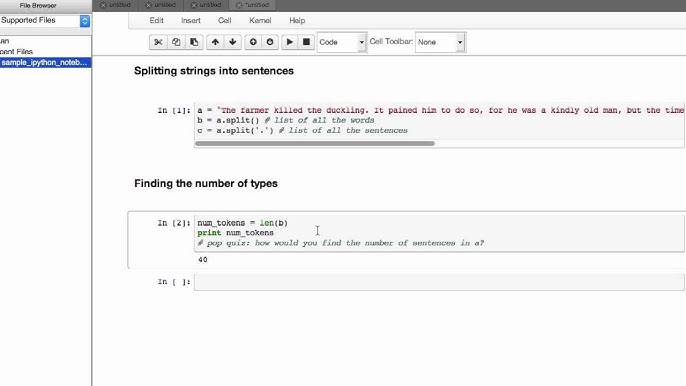Open the Help menu
This screenshot has width=686, height=386.
pos(297,21)
